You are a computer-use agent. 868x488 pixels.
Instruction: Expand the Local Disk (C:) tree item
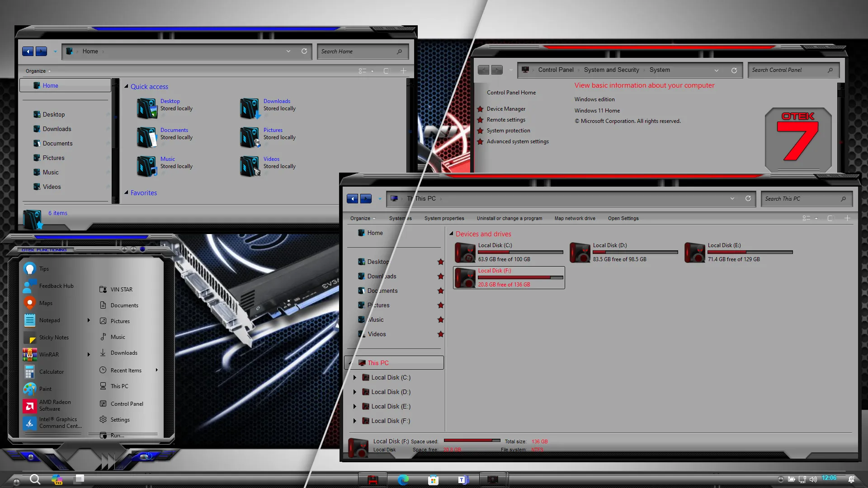pos(355,377)
